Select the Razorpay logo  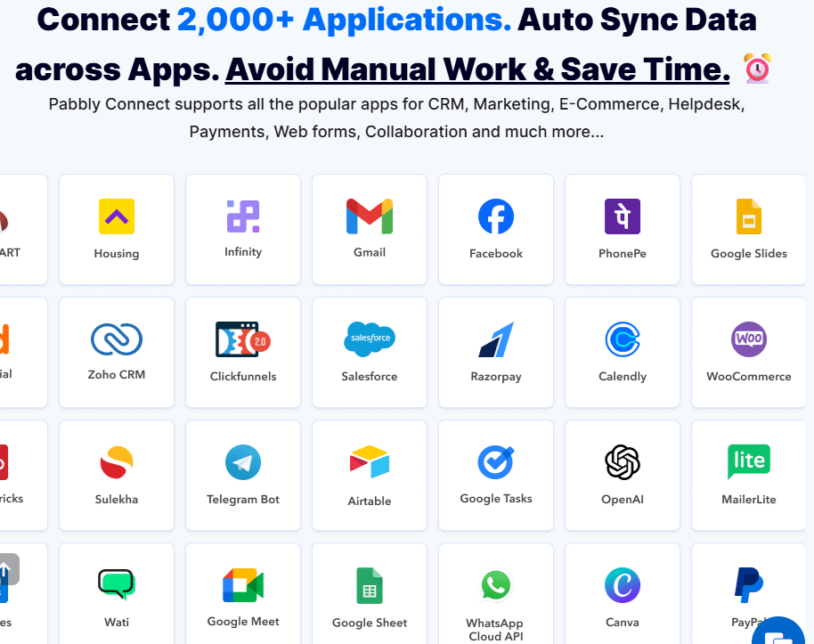[x=496, y=339]
